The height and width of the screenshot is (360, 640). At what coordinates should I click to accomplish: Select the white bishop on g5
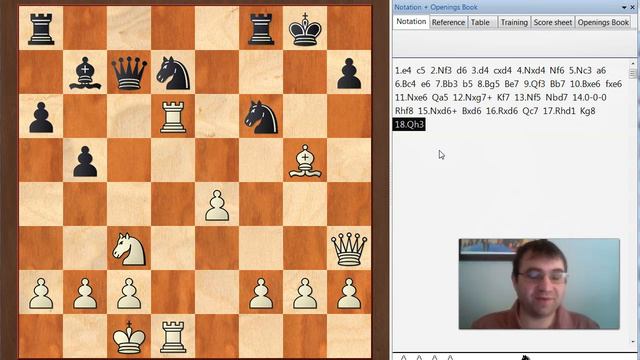tap(305, 161)
